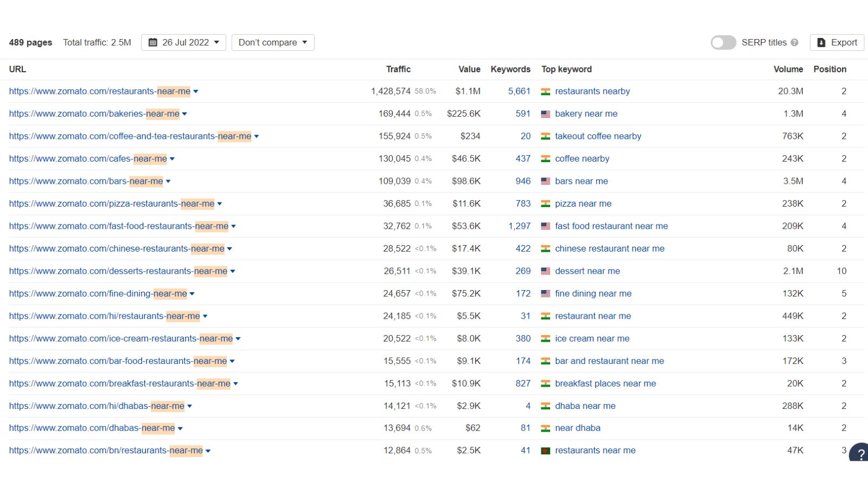
Task: Toggle the SERP titles switch
Action: 723,42
